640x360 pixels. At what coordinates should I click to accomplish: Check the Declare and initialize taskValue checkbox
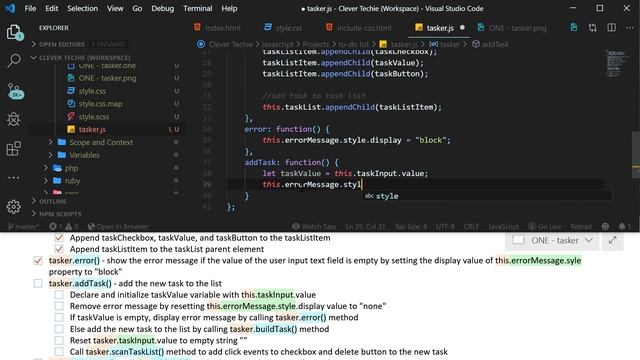[59, 295]
